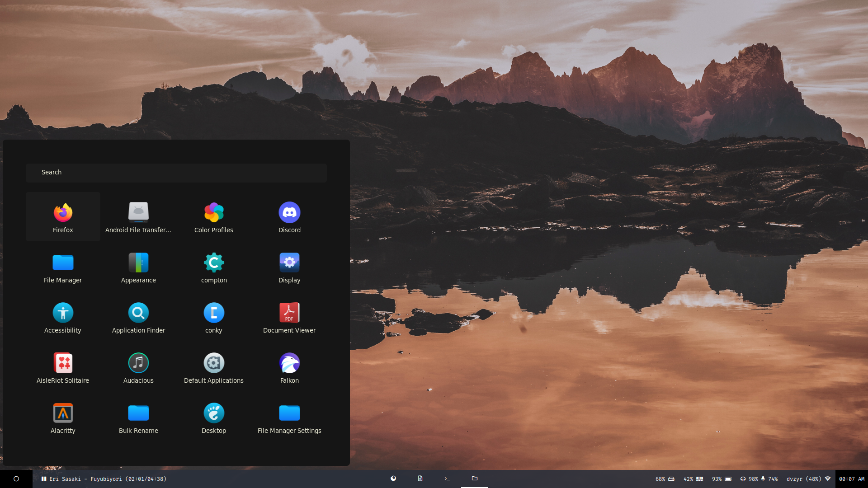Viewport: 868px width, 488px height.
Task: Pause the Eri Sasaki track in panel
Action: click(x=44, y=479)
